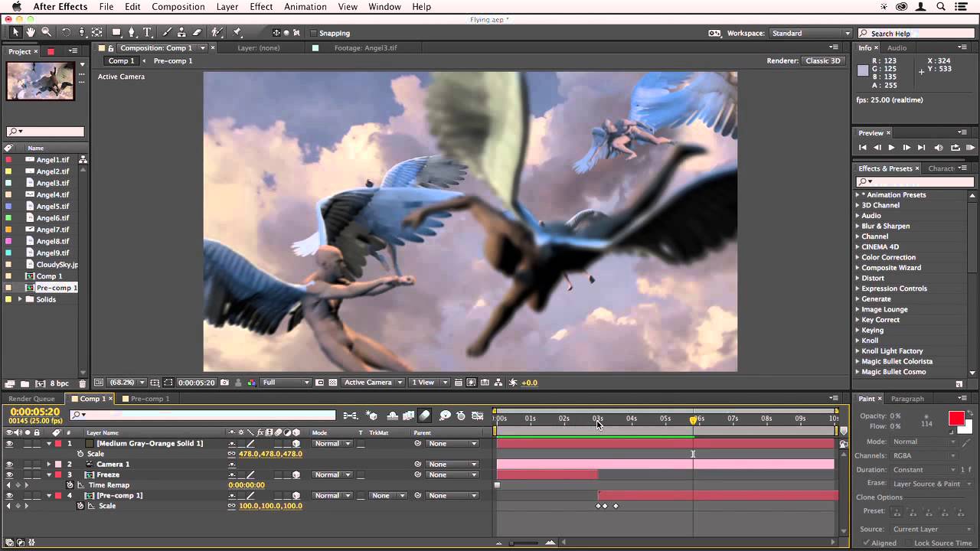Create a new folder in Project panel

24,383
